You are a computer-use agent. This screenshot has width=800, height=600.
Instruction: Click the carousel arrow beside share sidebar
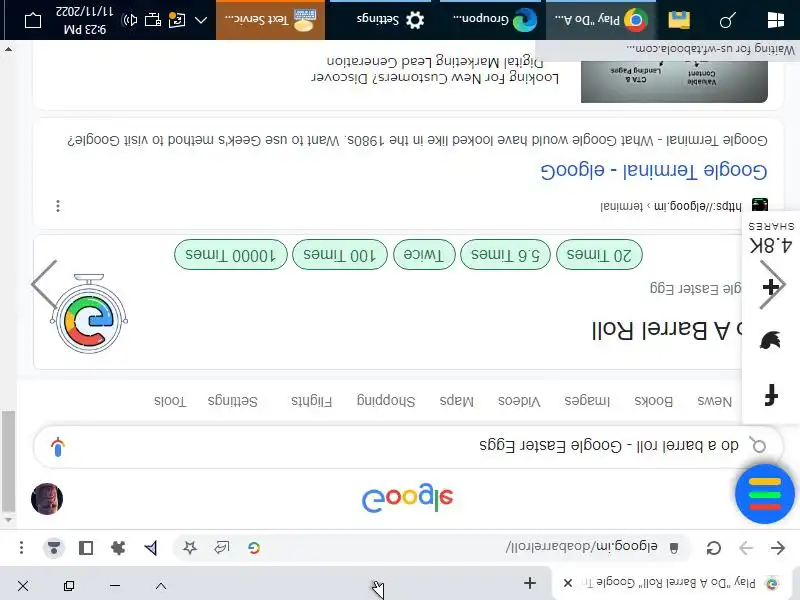pyautogui.click(x=772, y=284)
